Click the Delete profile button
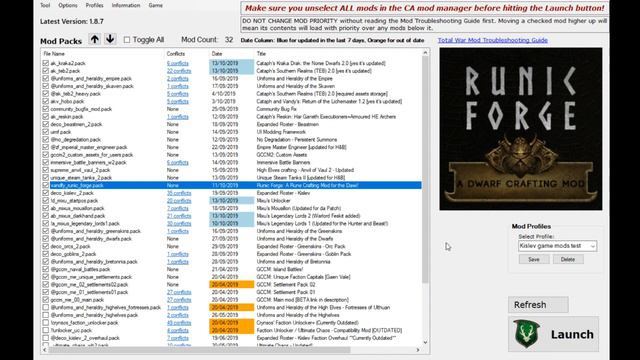Viewport: 640px width, 360px height. tap(568, 260)
